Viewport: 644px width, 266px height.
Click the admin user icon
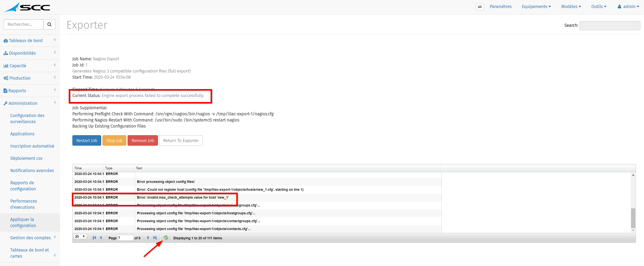[x=620, y=7]
